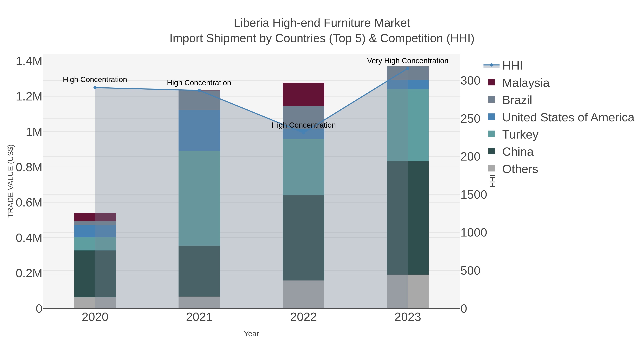Click the 2020 x-axis tick label
Screen dimensions: 644x362
point(95,317)
